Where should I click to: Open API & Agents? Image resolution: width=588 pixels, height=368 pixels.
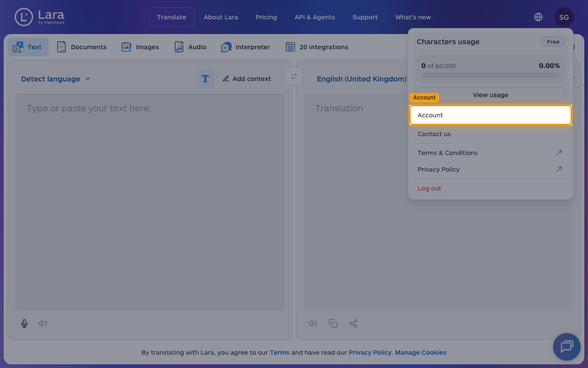pos(315,17)
